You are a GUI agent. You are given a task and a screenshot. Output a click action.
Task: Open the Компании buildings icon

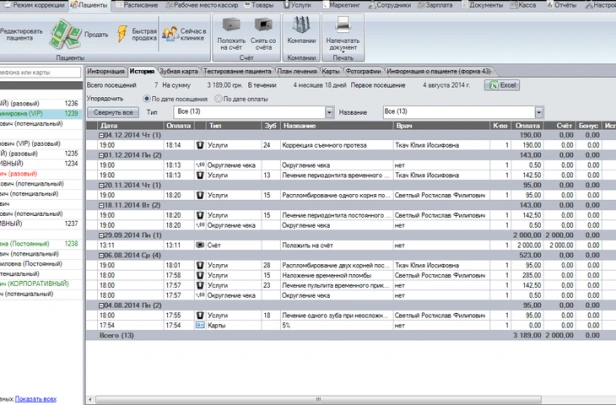tap(301, 25)
